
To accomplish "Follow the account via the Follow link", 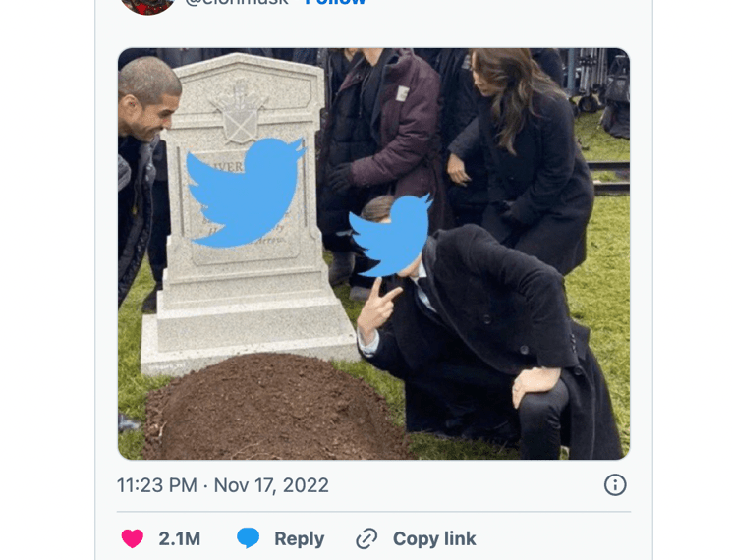I will click(x=335, y=2).
